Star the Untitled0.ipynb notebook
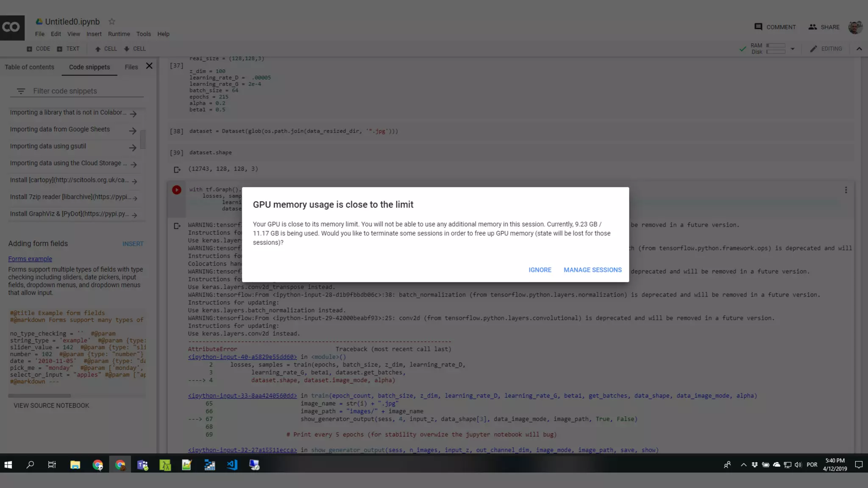 coord(111,22)
